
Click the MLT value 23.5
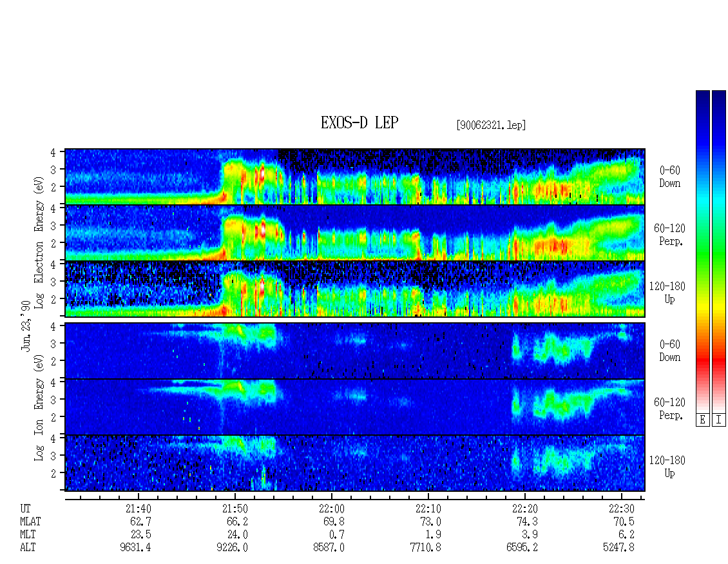coord(140,535)
